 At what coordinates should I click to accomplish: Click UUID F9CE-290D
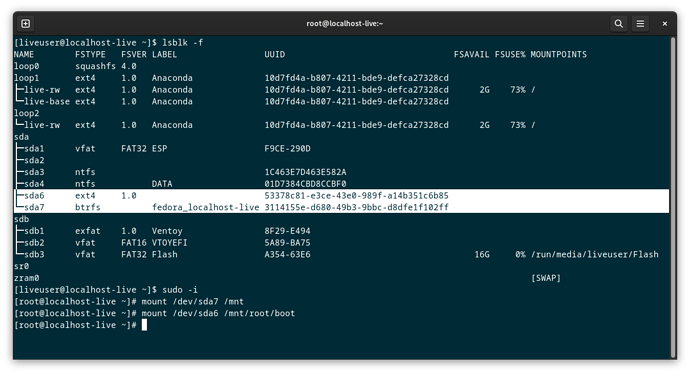[287, 148]
